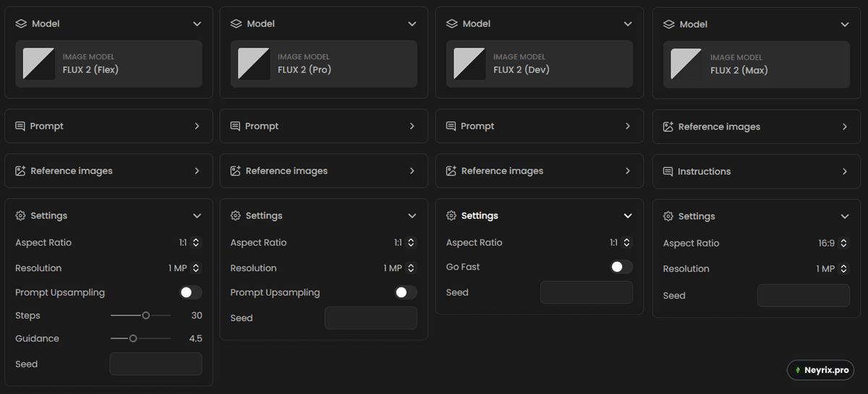Select the FLUX 2 (Flex) image model card
The image size is (868, 394).
point(109,64)
